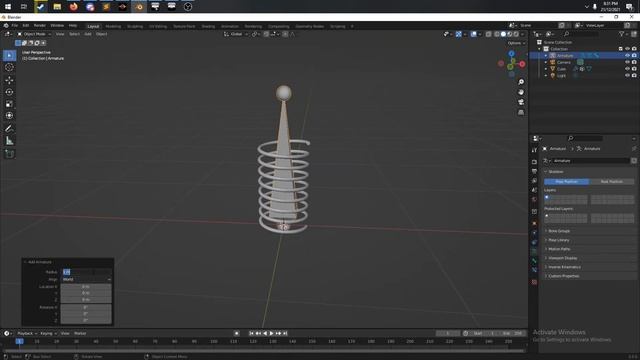
Task: Click the pan view hand icon
Action: click(521, 92)
